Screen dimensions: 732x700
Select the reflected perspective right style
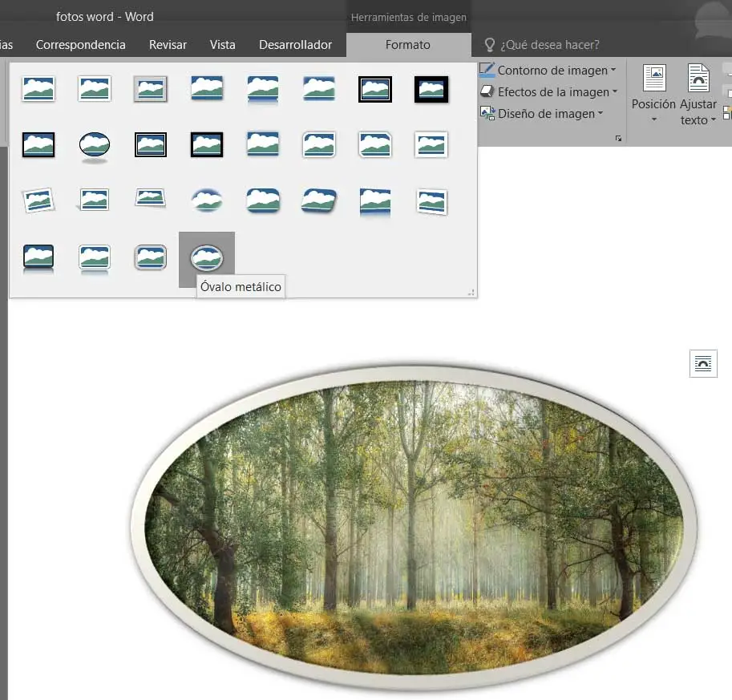pos(375,202)
